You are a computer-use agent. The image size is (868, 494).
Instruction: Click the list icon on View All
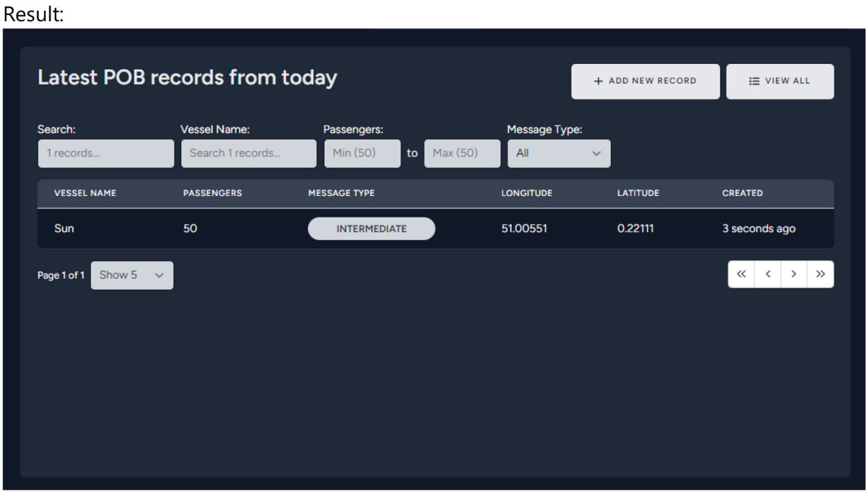(754, 81)
